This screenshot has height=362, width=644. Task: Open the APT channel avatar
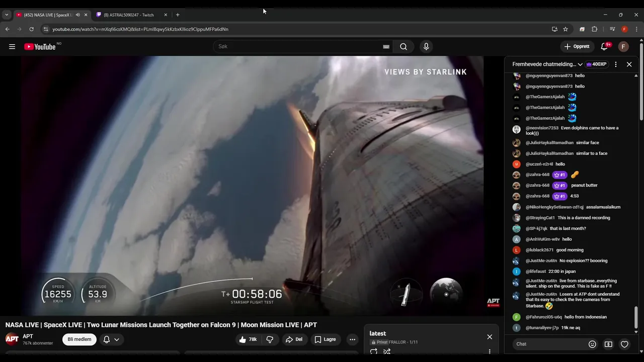[12, 339]
